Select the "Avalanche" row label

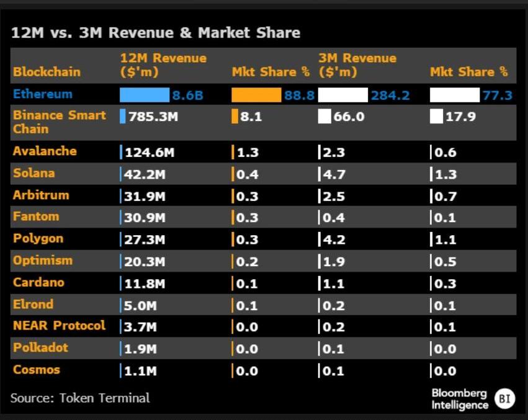point(45,151)
